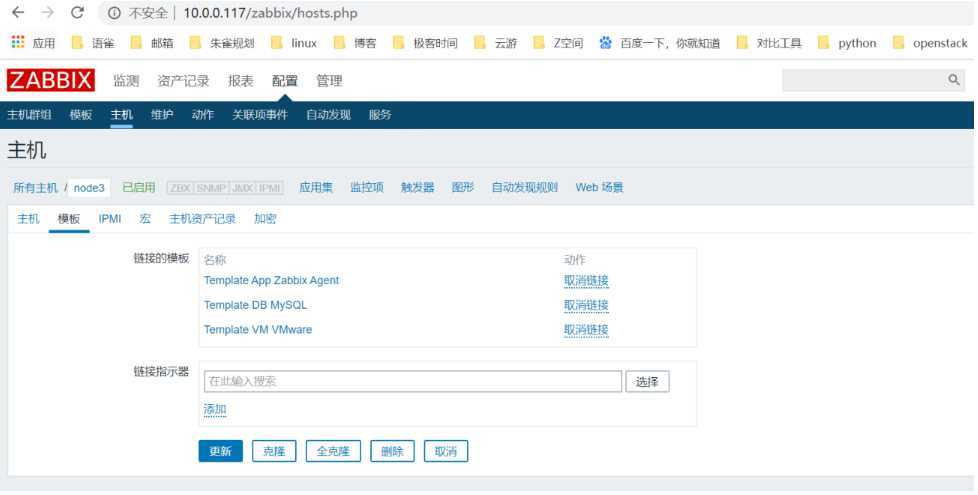
Task: Open the Z空间 bookmark folder
Action: [558, 43]
